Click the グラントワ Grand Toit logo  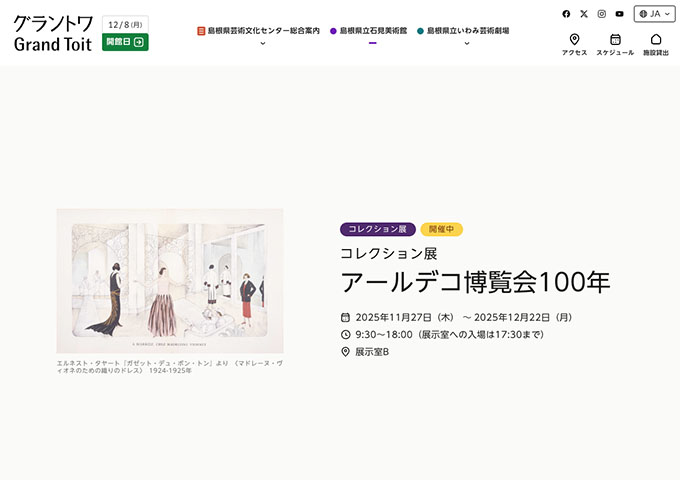click(x=53, y=33)
